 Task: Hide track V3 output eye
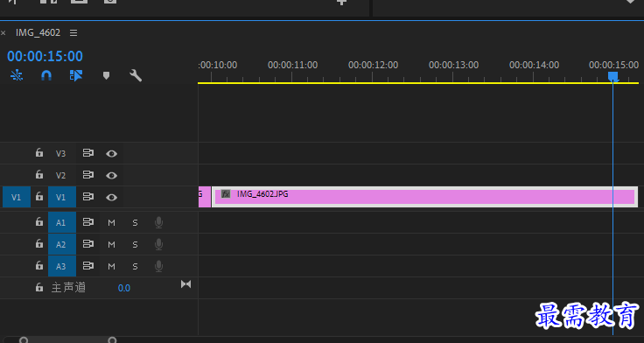coord(111,154)
